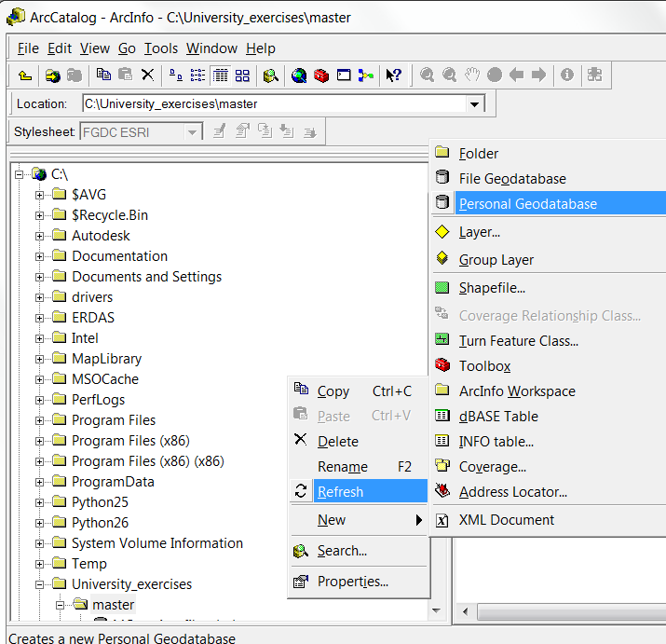Click the Location path input field
This screenshot has height=644, width=666.
(x=275, y=104)
